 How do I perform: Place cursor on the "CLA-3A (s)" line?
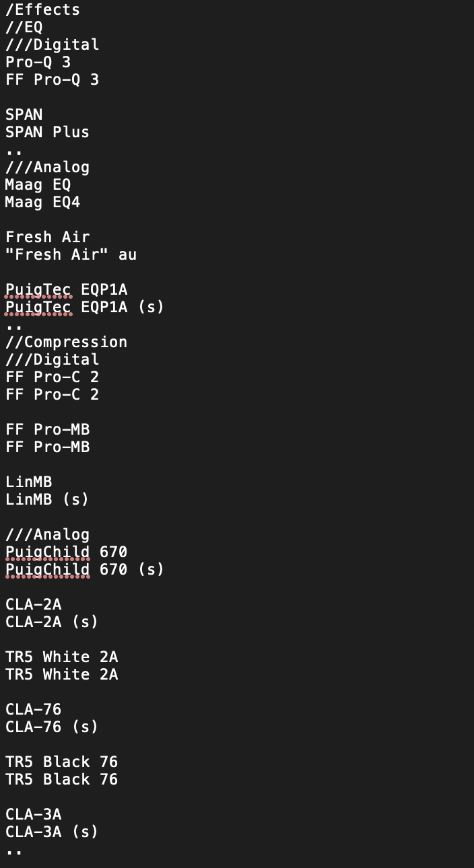tap(52, 832)
